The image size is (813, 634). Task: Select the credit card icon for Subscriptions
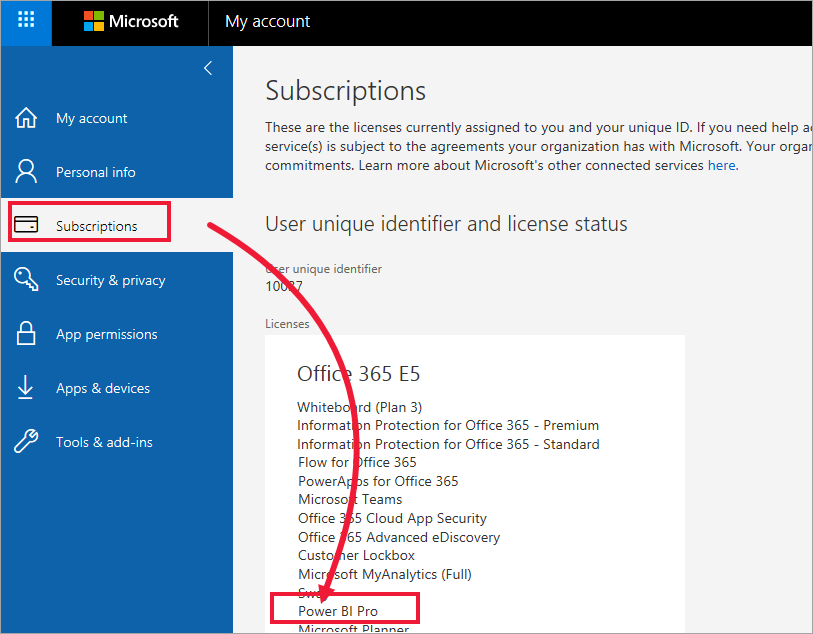[27, 225]
